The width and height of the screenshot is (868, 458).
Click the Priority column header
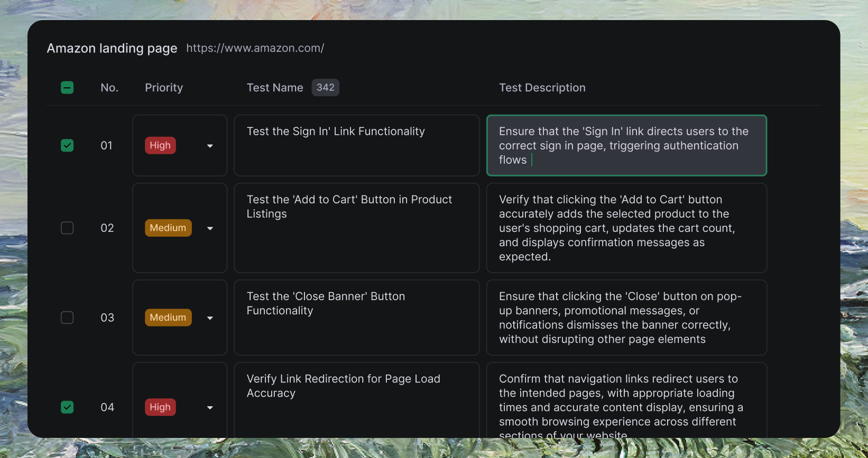click(x=164, y=88)
